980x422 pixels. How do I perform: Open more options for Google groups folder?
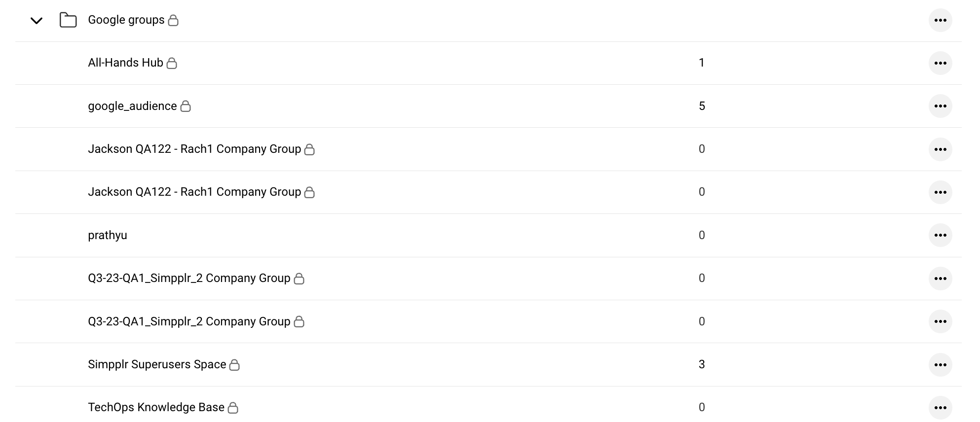pyautogui.click(x=940, y=20)
